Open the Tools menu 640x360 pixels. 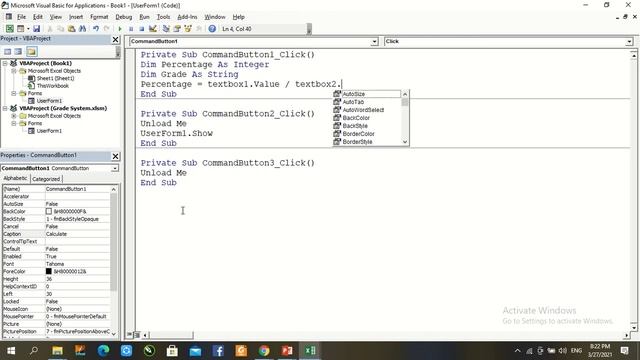[163, 17]
